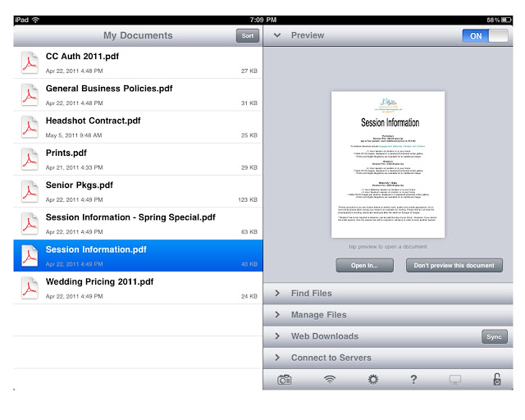The image size is (525, 420).
Task: Tap PDF icon of selected Session Information.pdf
Action: click(x=30, y=256)
